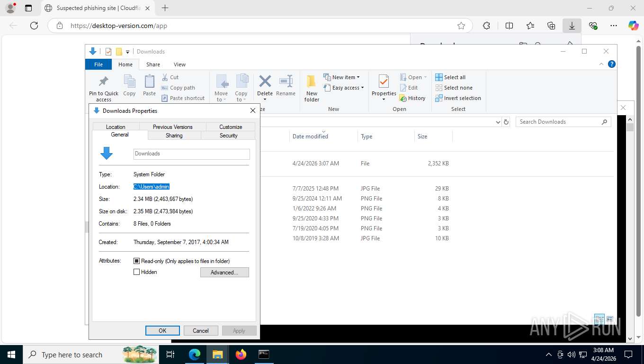
Task: Open browser Settings and more menu
Action: (x=614, y=26)
